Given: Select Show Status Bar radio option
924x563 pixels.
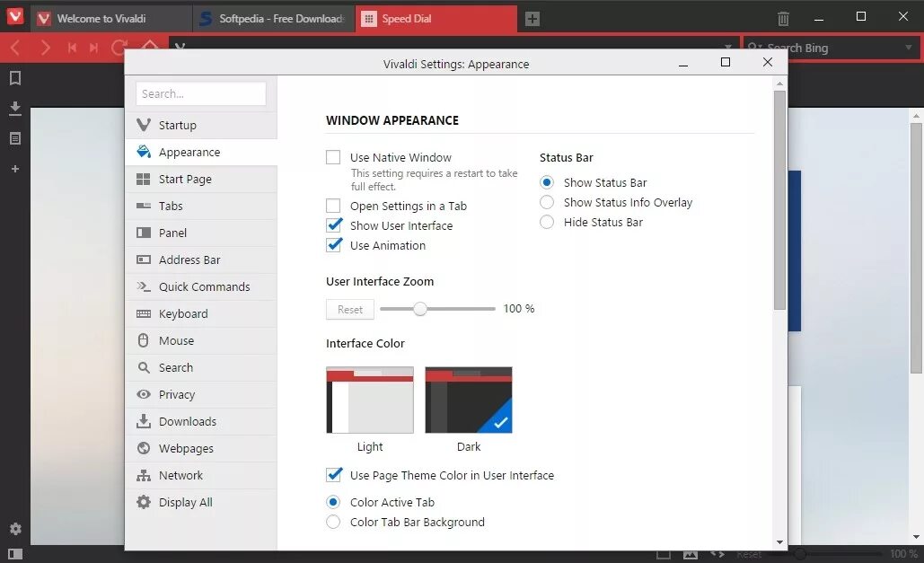Looking at the screenshot, I should (x=547, y=183).
